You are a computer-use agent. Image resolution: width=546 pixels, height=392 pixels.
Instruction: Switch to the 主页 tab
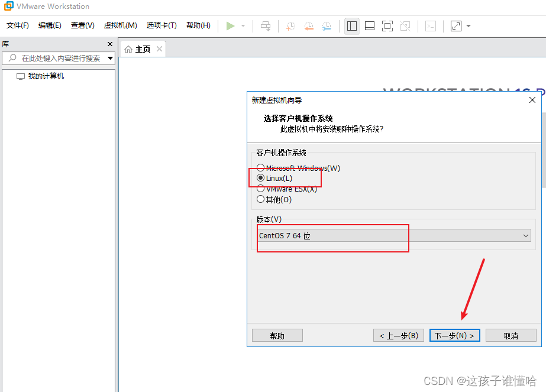[x=143, y=50]
